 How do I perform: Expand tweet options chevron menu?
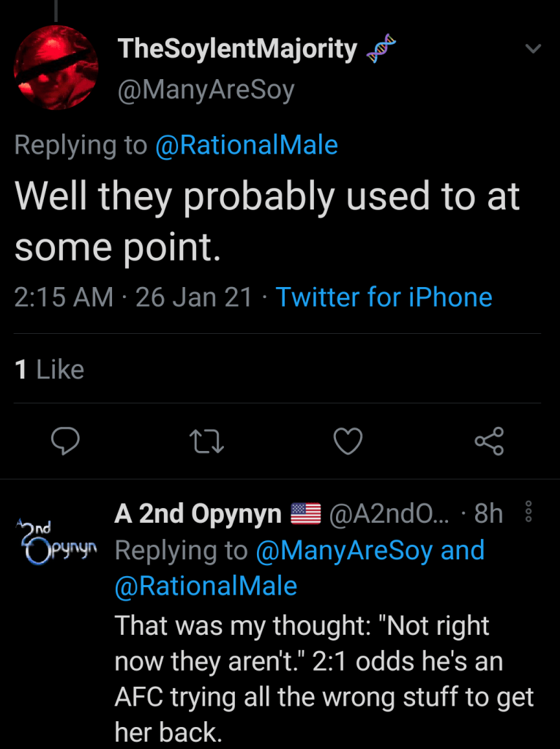pos(534,50)
